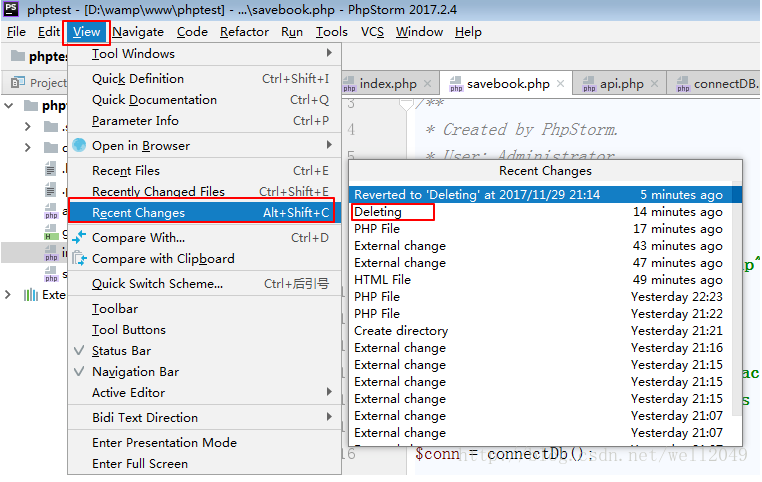
Task: Uncheck the Status Bar option
Action: point(205,350)
